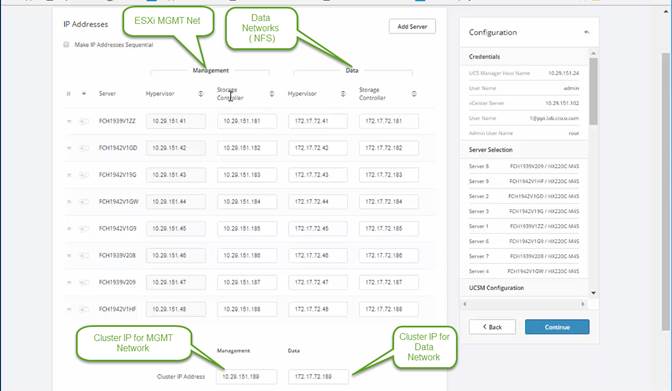Image resolution: width=672 pixels, height=391 pixels.
Task: Toggle the locator switch for FCH1942V1HF
Action: coord(84,309)
